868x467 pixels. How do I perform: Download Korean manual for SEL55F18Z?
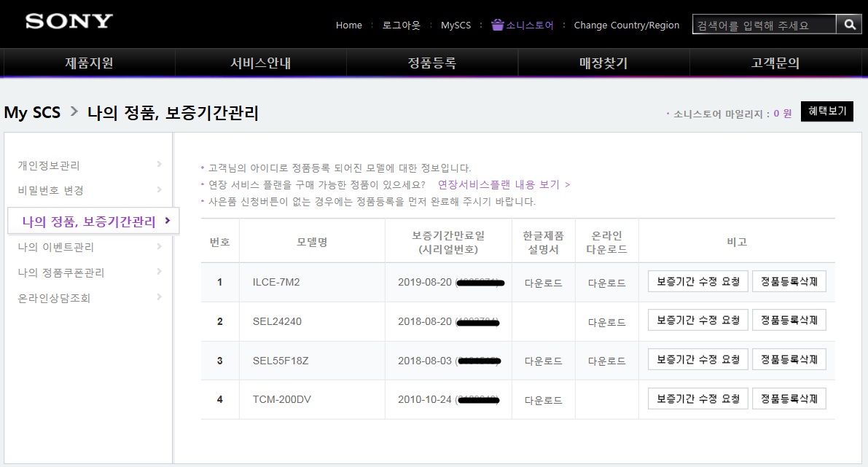543,361
